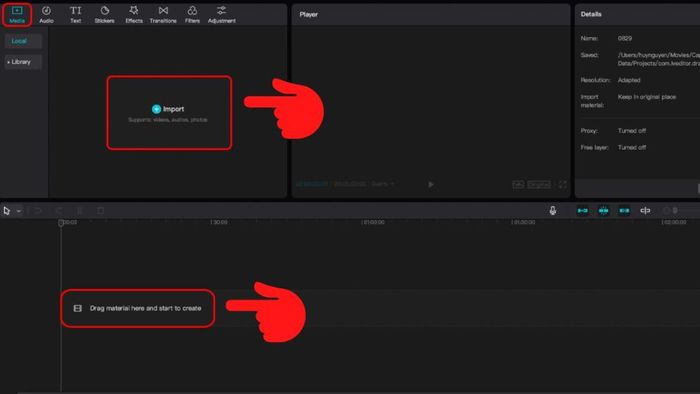700x394 pixels.
Task: Choose the selection cursor tool
Action: coord(7,211)
